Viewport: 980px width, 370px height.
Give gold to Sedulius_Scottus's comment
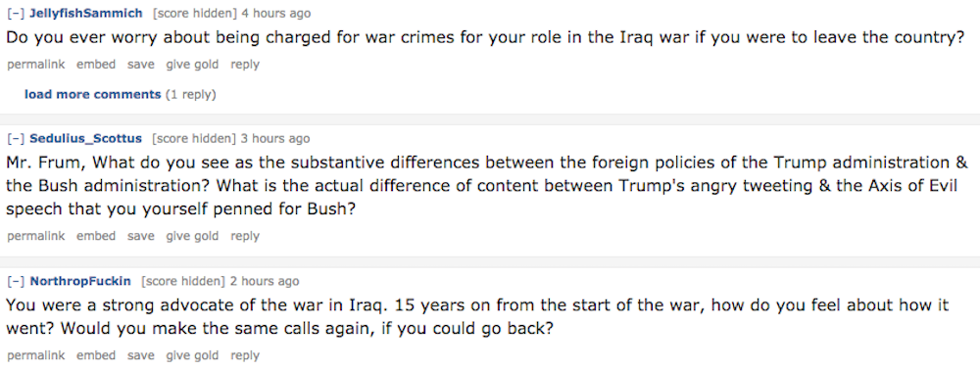[x=192, y=236]
